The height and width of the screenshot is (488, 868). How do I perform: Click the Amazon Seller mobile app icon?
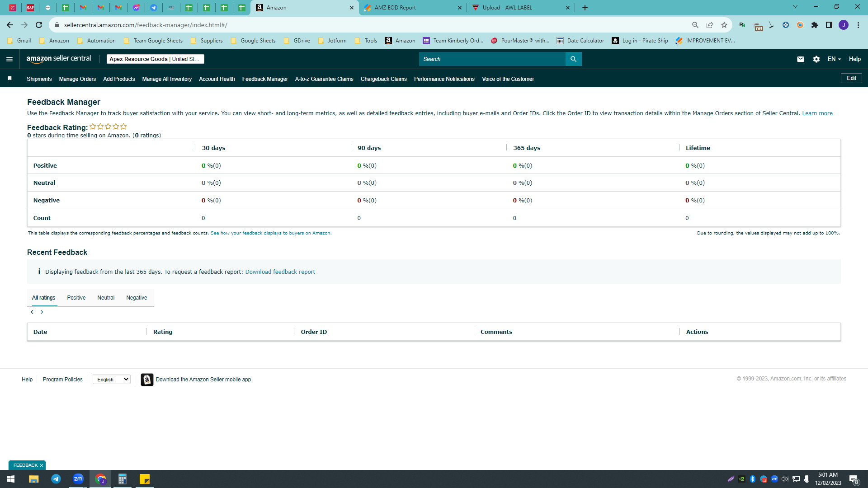[x=147, y=380]
